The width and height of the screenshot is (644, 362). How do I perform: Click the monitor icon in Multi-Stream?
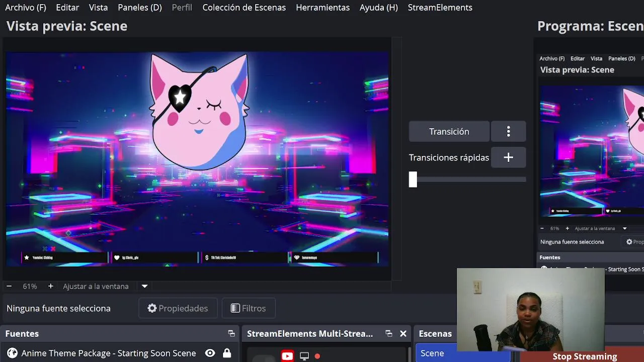pos(304,356)
